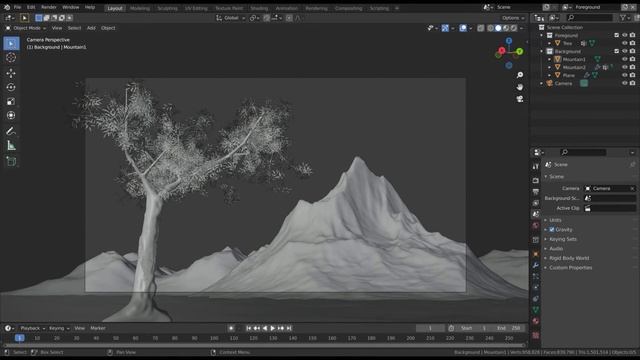Expand the Custom Properties panel

click(x=570, y=268)
